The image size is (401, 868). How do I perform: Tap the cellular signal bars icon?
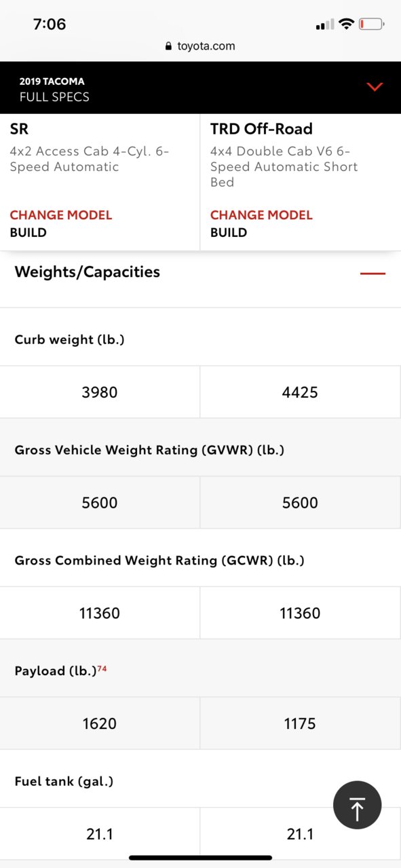point(325,25)
